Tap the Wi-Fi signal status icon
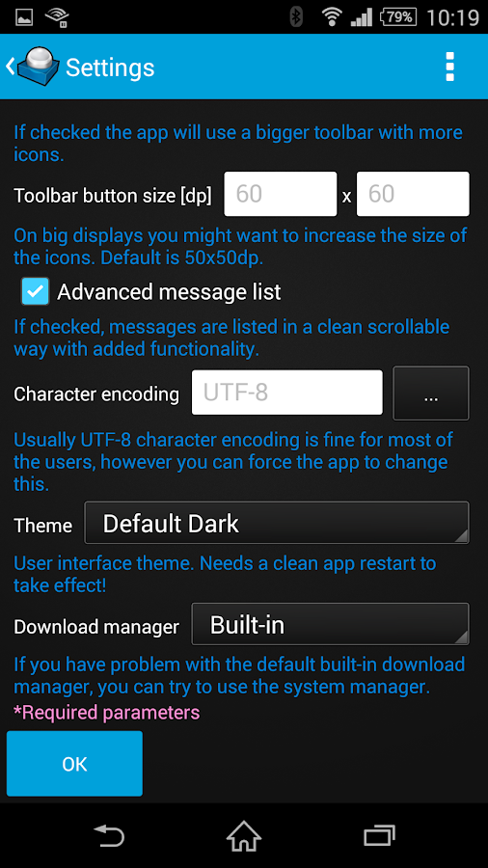Image resolution: width=488 pixels, height=868 pixels. 332,17
